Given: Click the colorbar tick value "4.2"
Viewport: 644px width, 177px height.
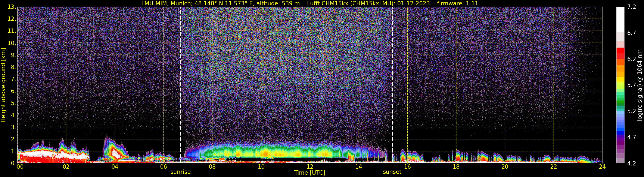Looking at the screenshot, I should pyautogui.click(x=632, y=163).
